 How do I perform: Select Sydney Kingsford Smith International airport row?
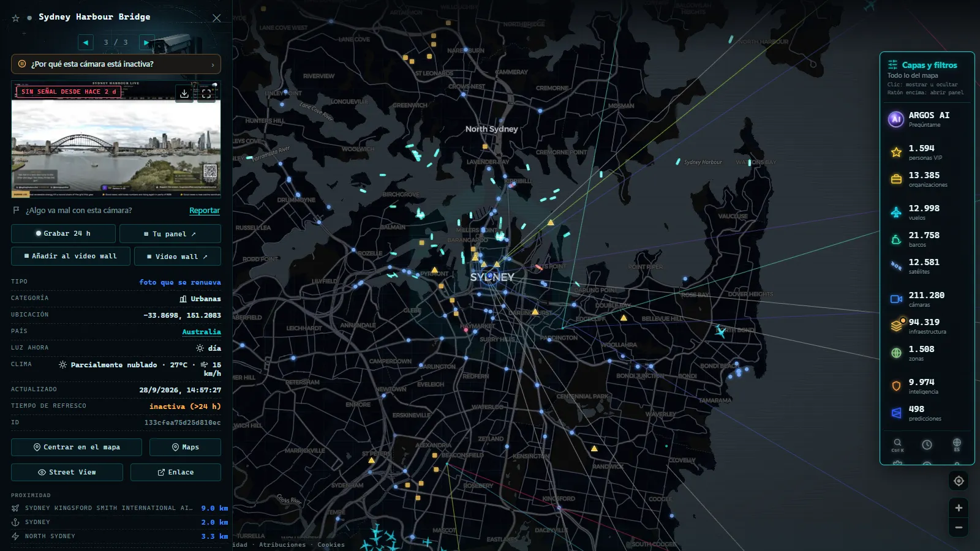tap(119, 508)
